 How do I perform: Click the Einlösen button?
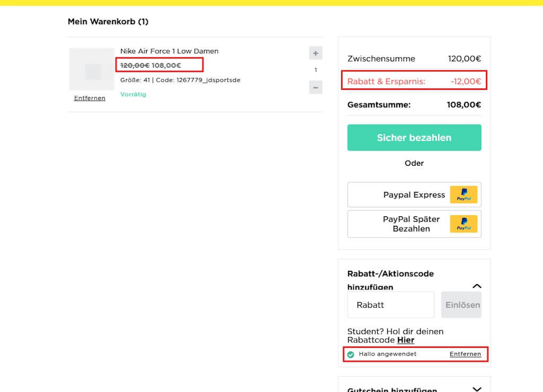(x=461, y=305)
